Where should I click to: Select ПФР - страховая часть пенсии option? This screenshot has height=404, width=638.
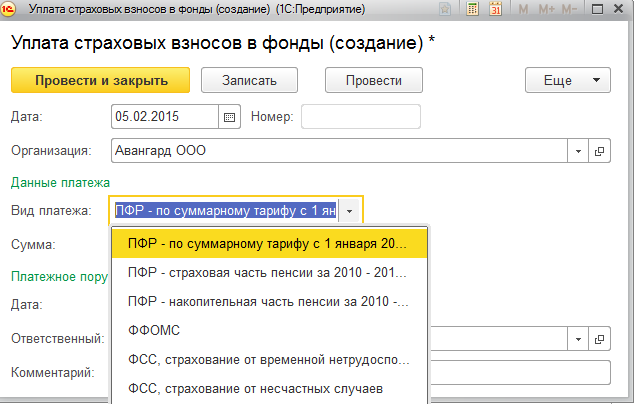[x=269, y=272]
